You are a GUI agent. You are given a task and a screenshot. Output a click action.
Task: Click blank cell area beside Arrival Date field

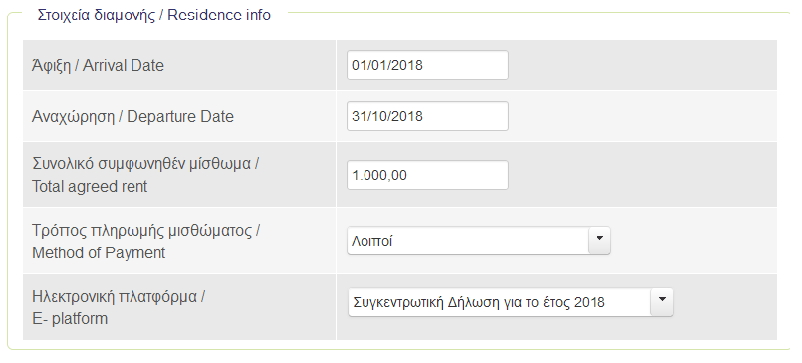642,65
